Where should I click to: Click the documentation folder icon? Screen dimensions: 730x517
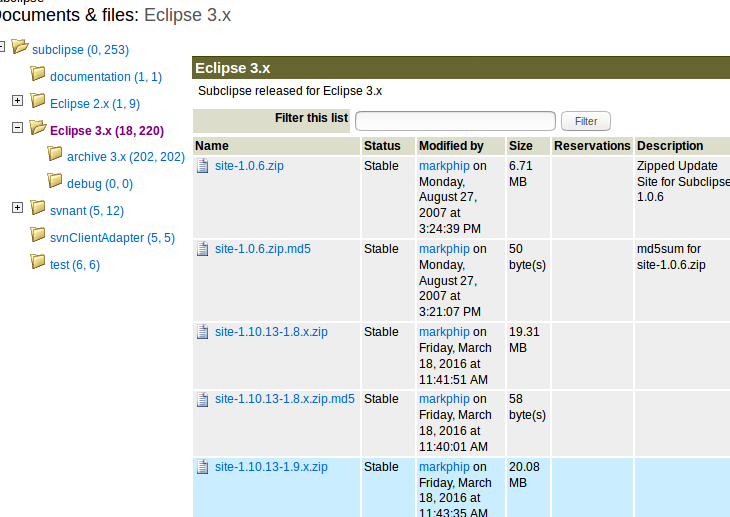38,74
